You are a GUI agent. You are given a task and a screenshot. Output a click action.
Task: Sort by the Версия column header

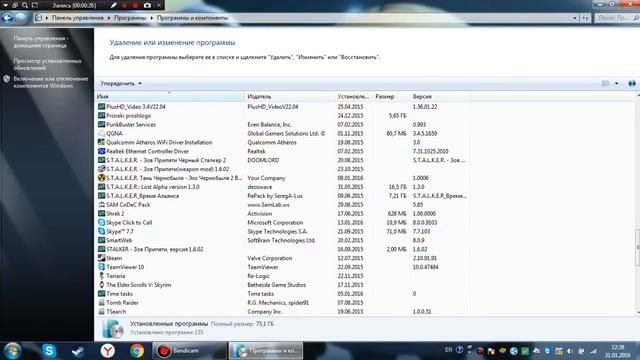(440, 97)
